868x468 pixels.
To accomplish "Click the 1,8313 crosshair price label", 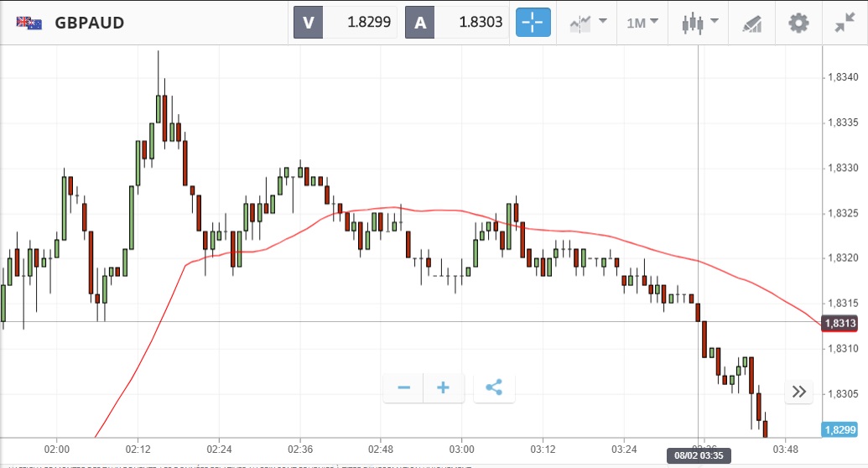I will point(839,323).
